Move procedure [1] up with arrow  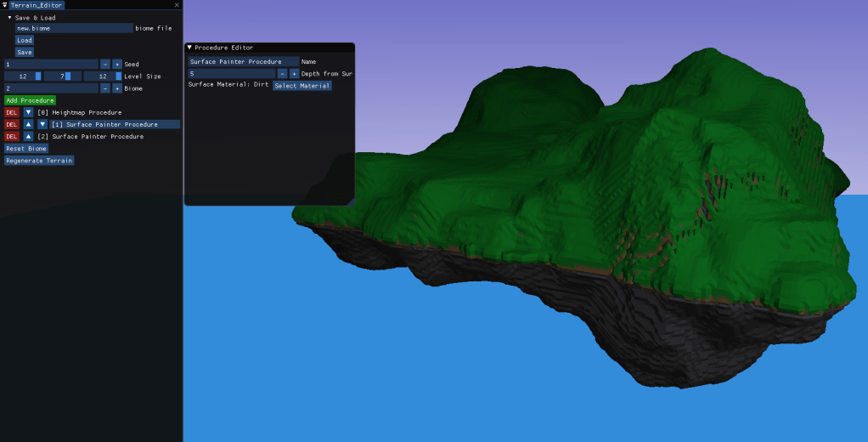[28, 124]
